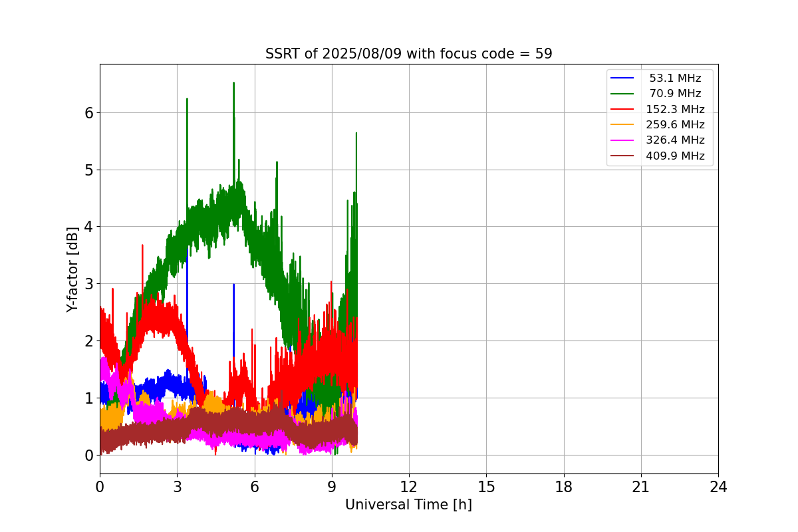Select the '259.6 MHz' legend label
798x532 pixels.
675,124
